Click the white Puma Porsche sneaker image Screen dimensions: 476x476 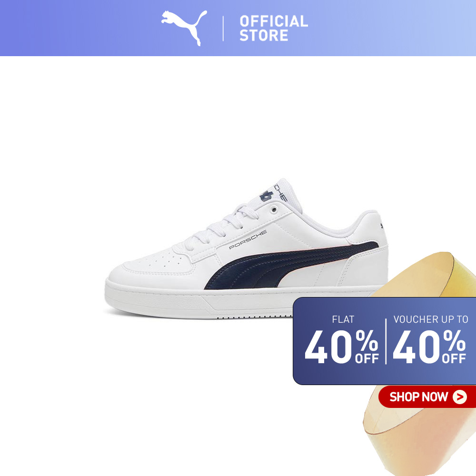coord(247,248)
